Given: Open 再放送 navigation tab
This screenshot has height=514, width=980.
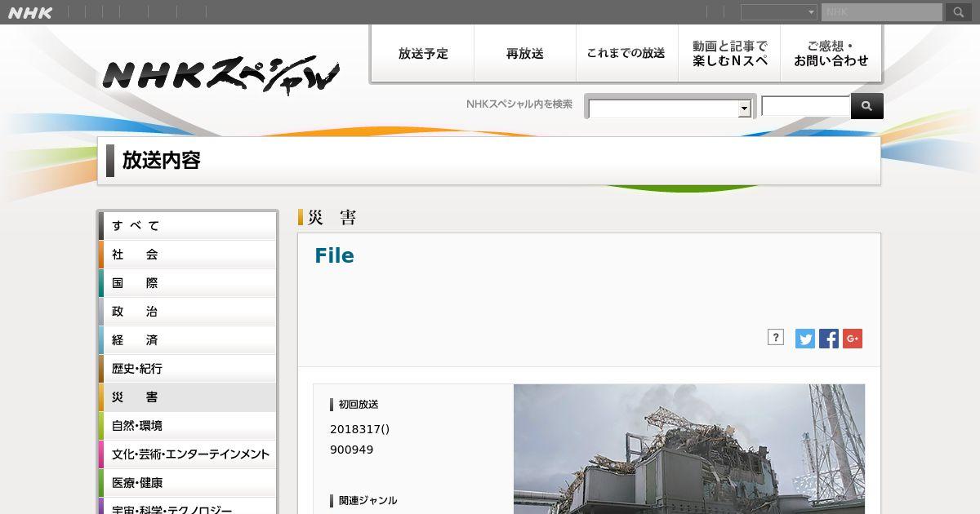Looking at the screenshot, I should coord(525,53).
